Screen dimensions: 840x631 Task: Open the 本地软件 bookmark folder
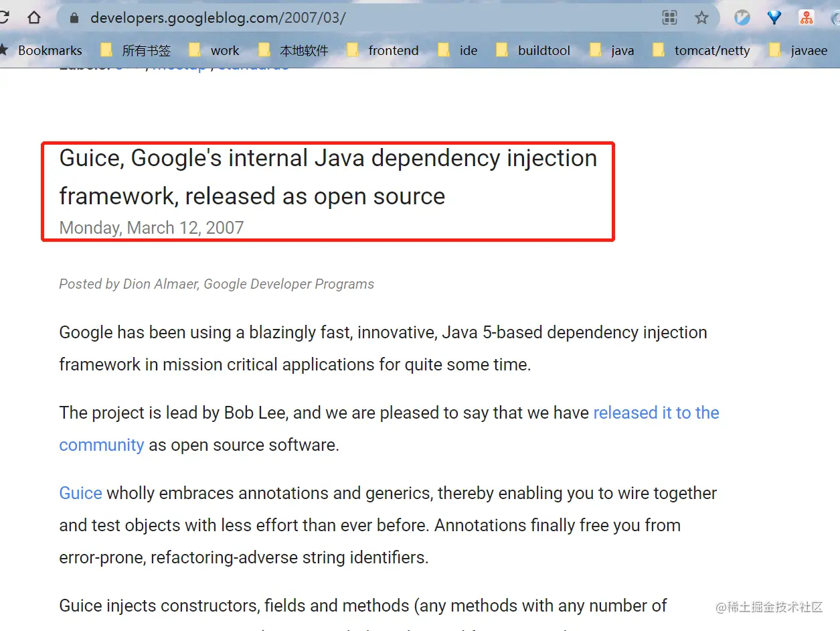click(x=293, y=50)
